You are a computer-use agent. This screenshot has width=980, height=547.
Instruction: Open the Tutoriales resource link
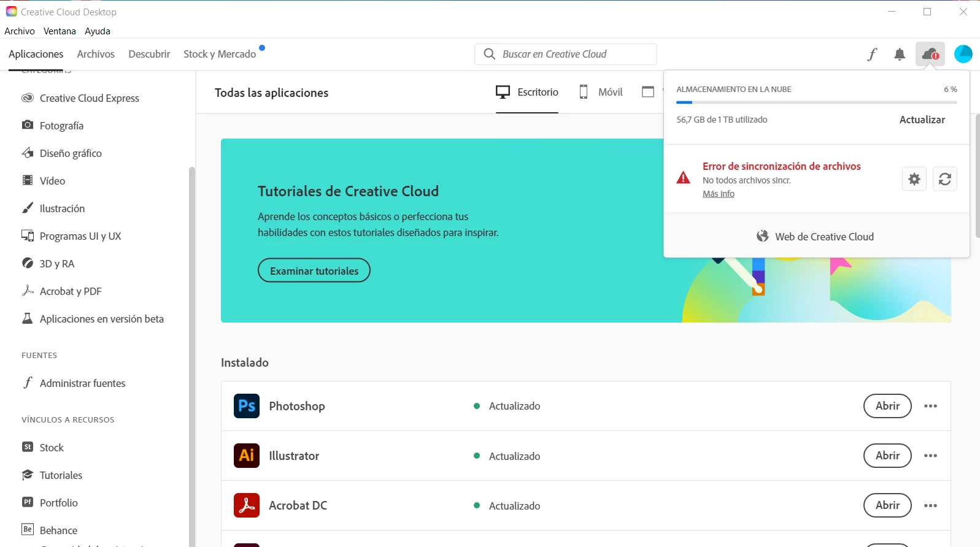click(x=52, y=475)
